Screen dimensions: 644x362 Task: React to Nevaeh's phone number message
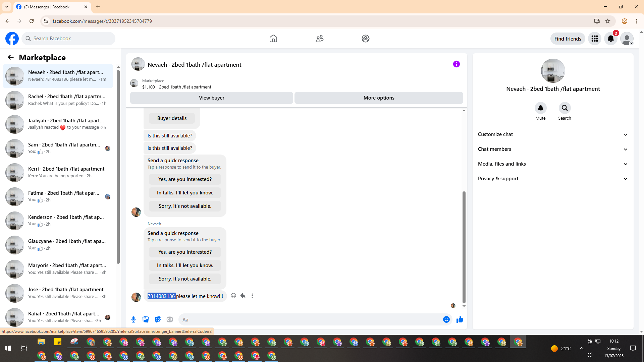point(233,296)
